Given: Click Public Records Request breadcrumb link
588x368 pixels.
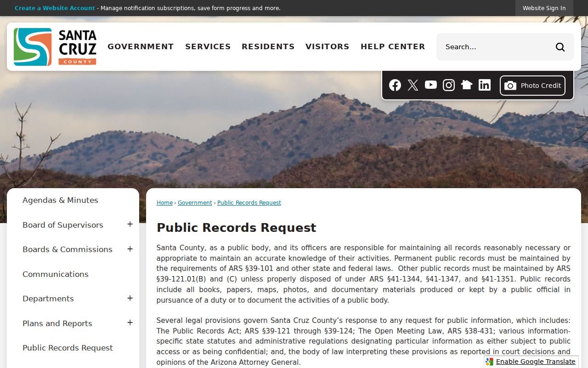Looking at the screenshot, I should (249, 203).
